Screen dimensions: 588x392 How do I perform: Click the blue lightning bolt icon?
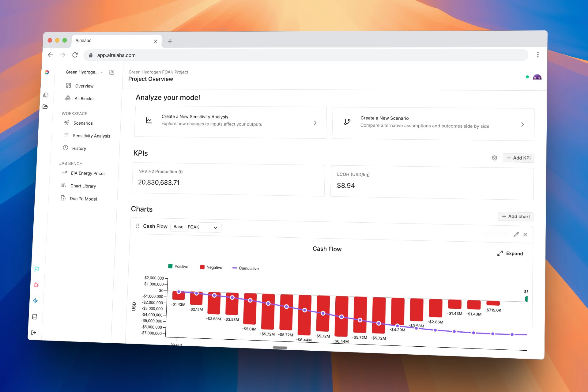pos(36,301)
